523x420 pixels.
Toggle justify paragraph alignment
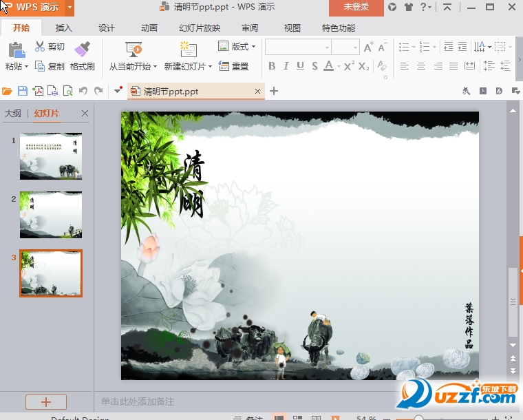click(x=453, y=66)
